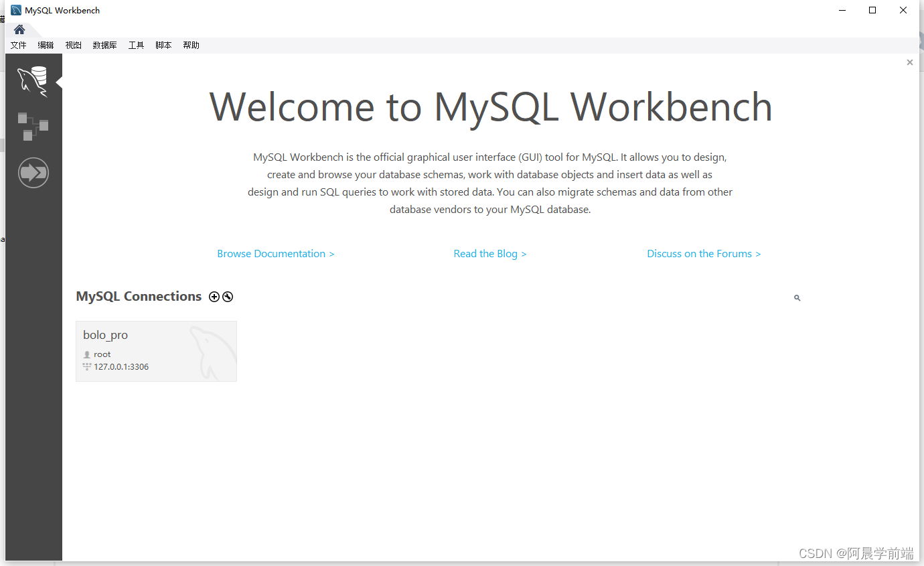Click the connections search magnifier icon
This screenshot has height=566, width=924.
click(797, 298)
